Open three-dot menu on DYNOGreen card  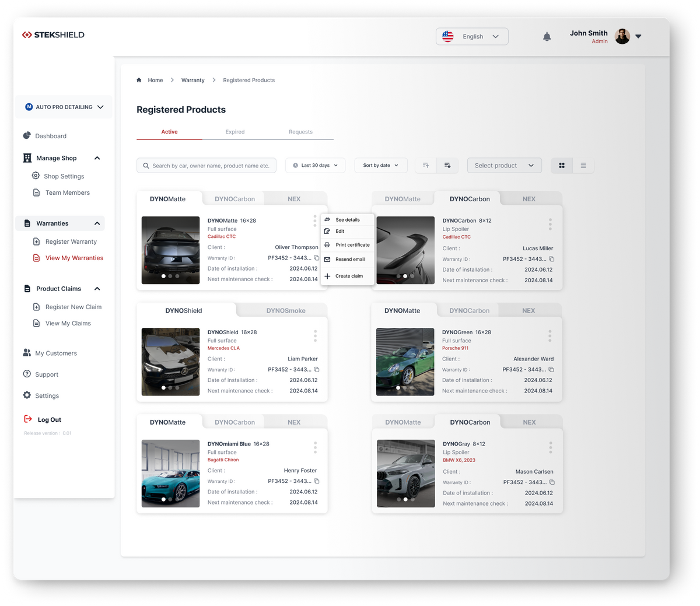click(x=549, y=335)
